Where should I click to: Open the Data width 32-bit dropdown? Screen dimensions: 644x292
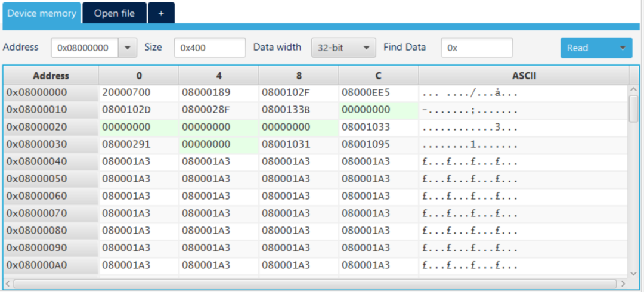(343, 48)
